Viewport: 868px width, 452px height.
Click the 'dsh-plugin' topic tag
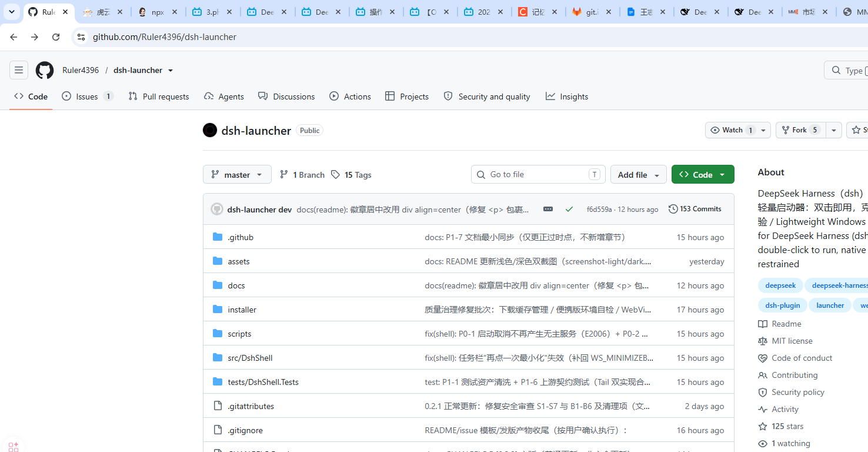pyautogui.click(x=783, y=305)
